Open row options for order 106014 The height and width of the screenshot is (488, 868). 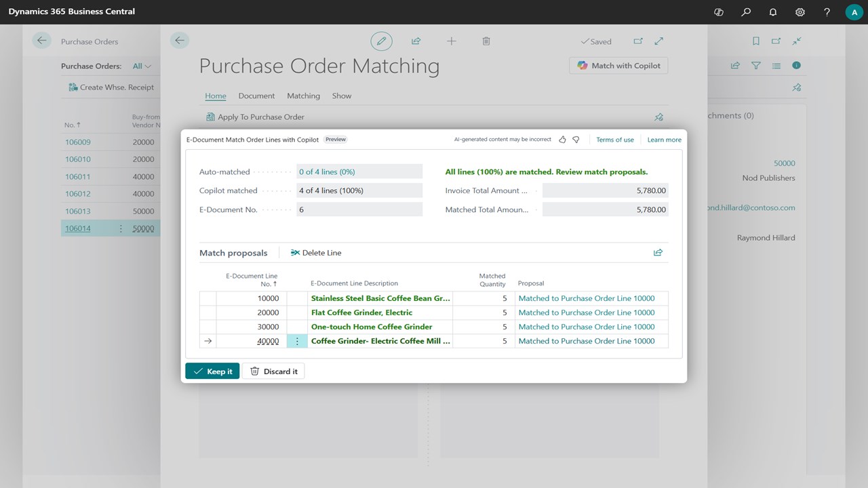coord(121,228)
